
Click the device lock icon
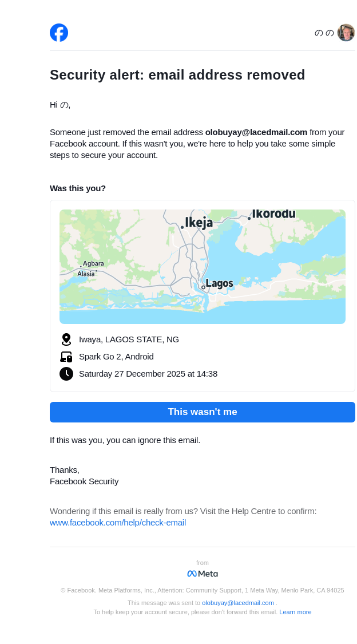click(66, 357)
